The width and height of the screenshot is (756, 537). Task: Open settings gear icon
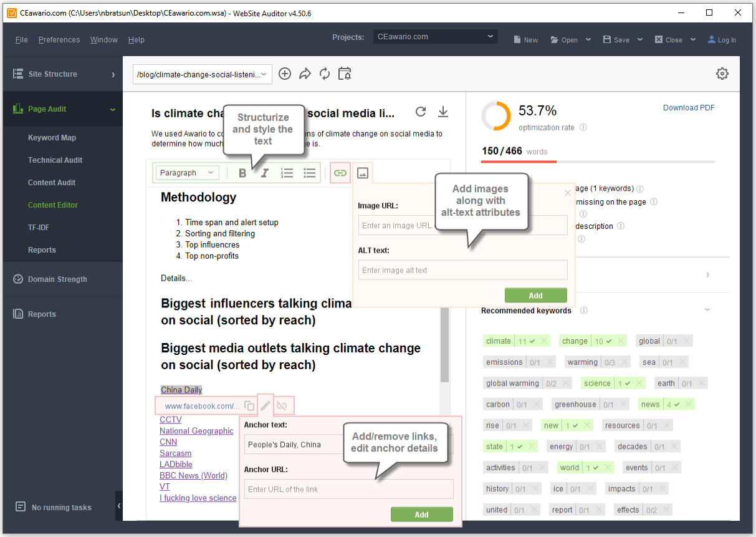[x=722, y=74]
